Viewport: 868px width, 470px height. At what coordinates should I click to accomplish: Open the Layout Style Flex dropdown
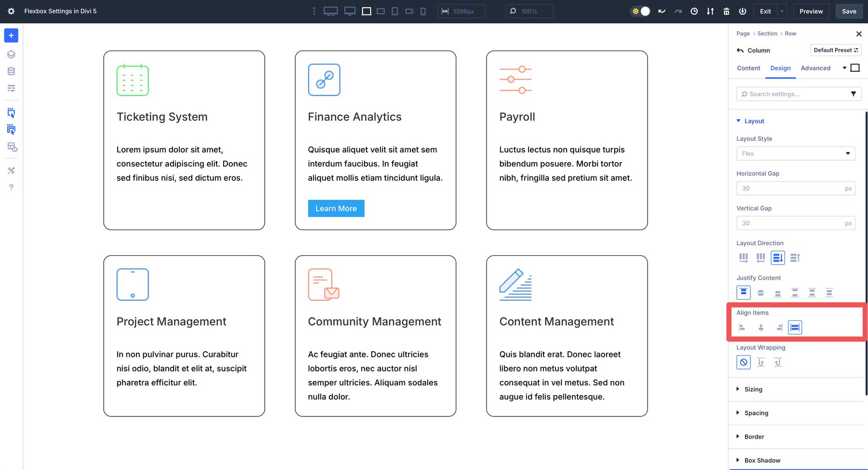coord(796,153)
